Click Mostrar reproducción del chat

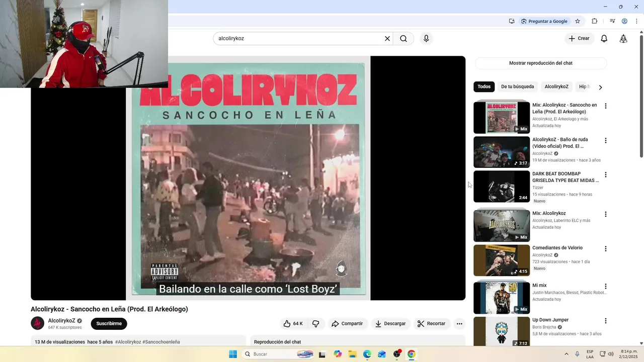point(541,63)
